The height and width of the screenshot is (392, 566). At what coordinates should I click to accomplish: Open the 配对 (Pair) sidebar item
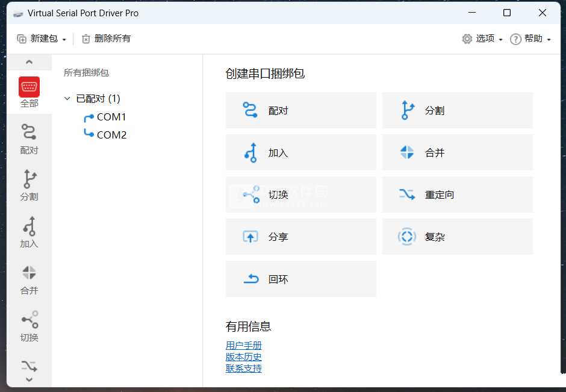30,139
